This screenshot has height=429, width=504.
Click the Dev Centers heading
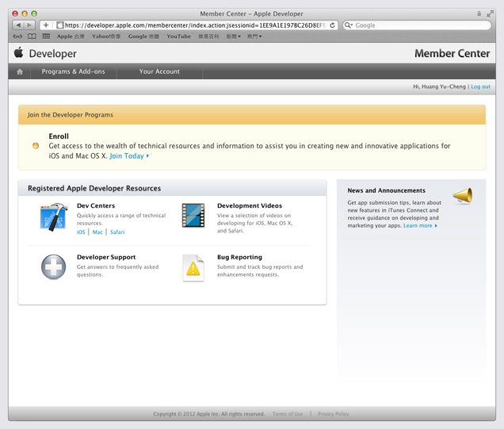(96, 205)
